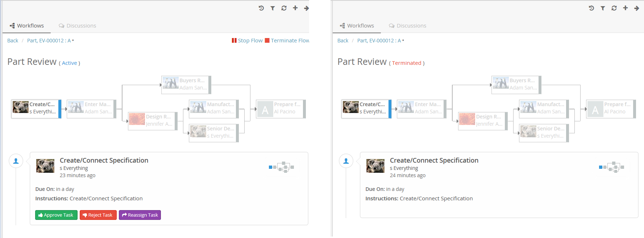
Task: Click the refresh icon in the left panel toolbar
Action: [284, 8]
